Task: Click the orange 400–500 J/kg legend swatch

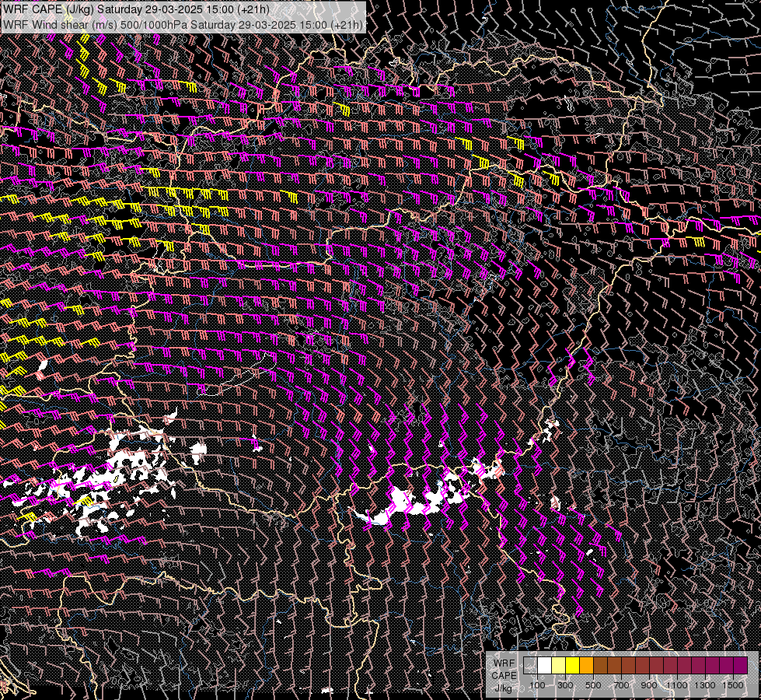Action: [586, 666]
